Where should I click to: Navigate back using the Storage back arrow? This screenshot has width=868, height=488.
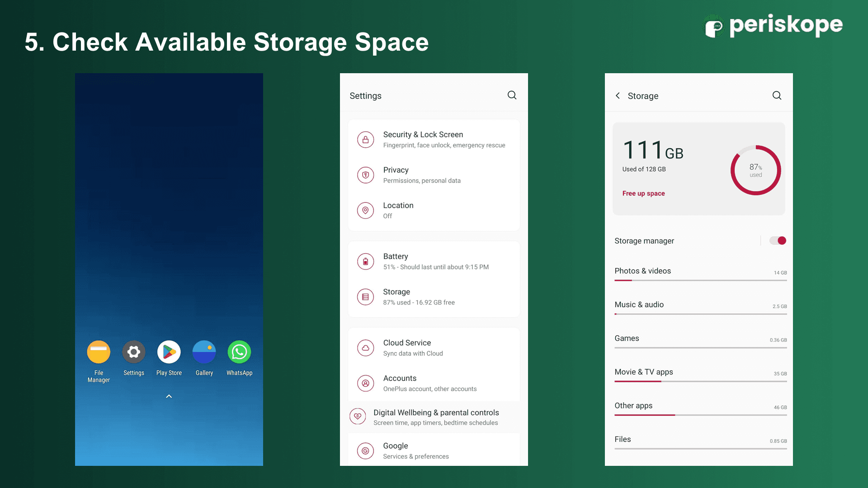[618, 95]
